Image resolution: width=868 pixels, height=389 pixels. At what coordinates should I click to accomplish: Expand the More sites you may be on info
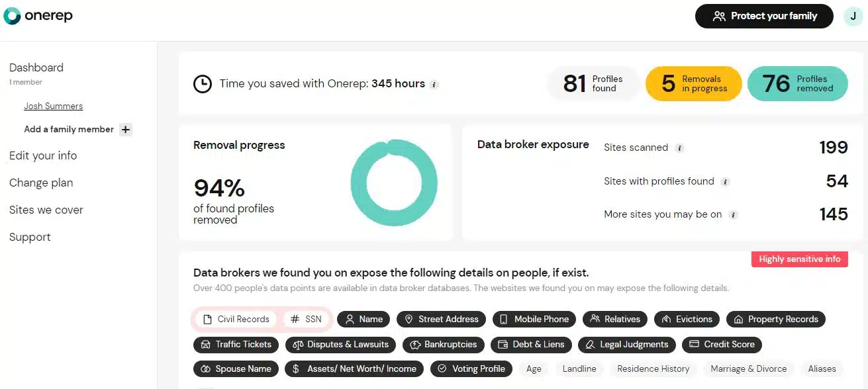point(734,214)
